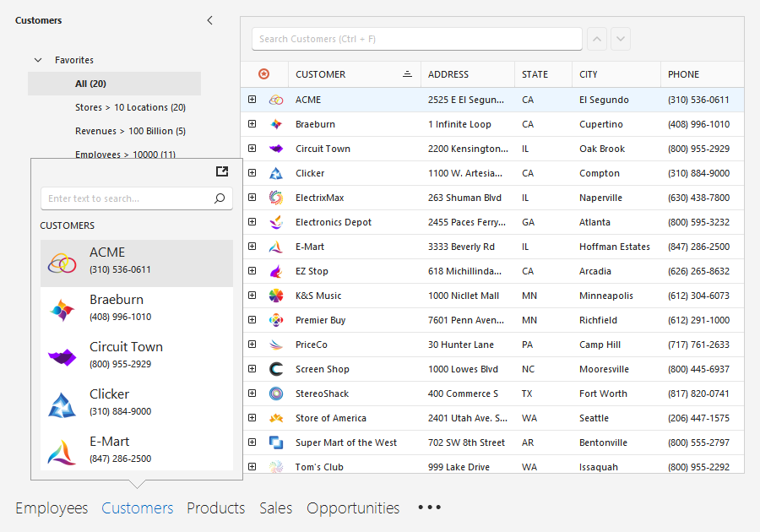Expand the K&S Music row details
The image size is (760, 532).
click(x=252, y=295)
